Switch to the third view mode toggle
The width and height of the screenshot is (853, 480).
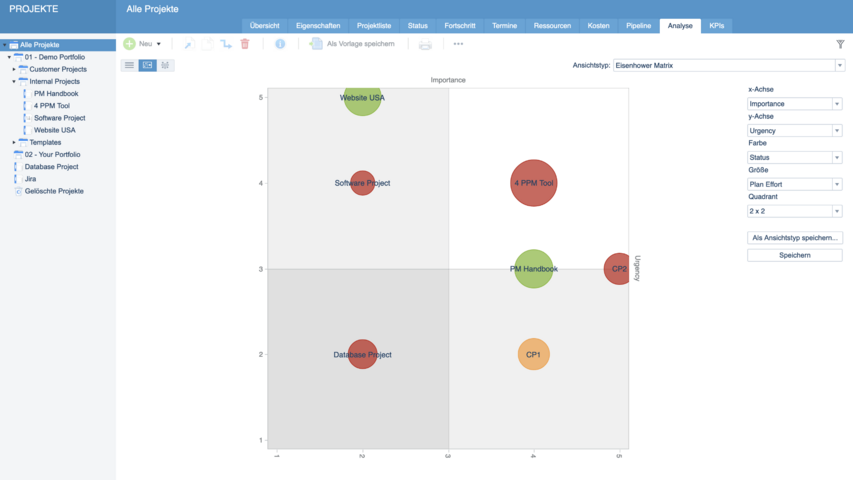point(165,65)
